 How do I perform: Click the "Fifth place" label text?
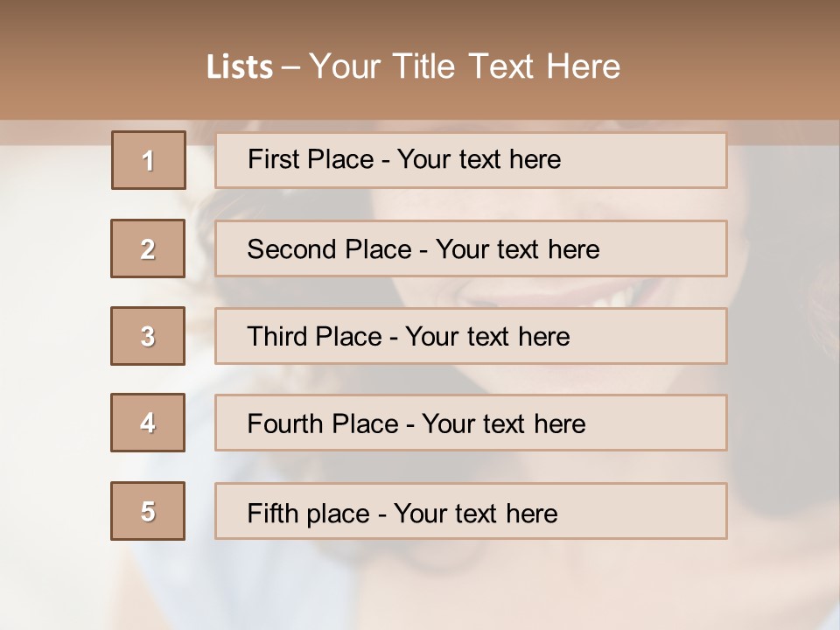coord(310,513)
